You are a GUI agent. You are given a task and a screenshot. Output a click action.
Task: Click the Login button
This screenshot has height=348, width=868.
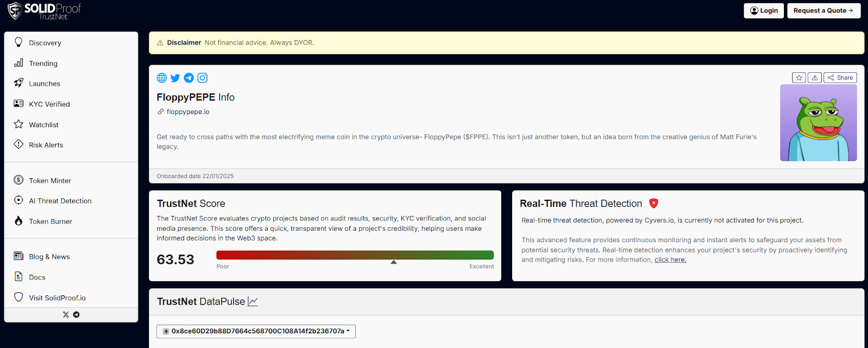pos(764,10)
